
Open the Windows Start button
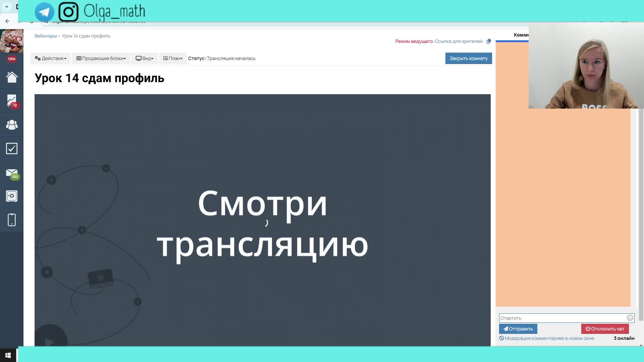[8, 355]
